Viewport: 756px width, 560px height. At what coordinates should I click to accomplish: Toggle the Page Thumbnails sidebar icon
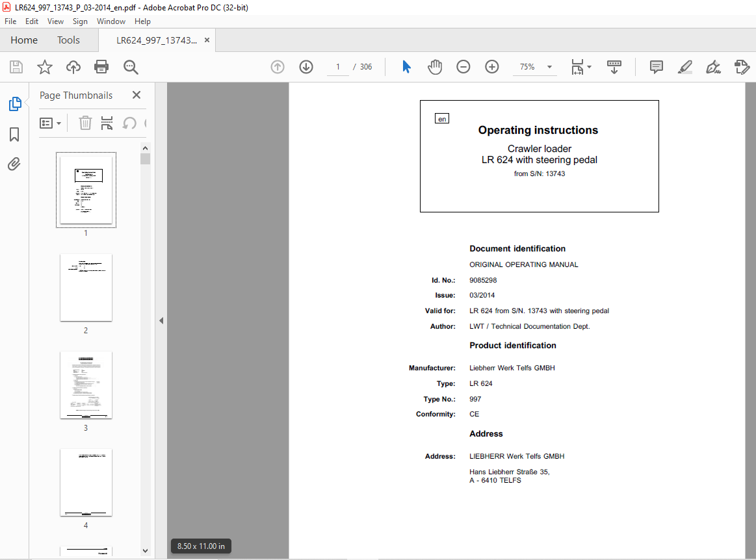(15, 103)
